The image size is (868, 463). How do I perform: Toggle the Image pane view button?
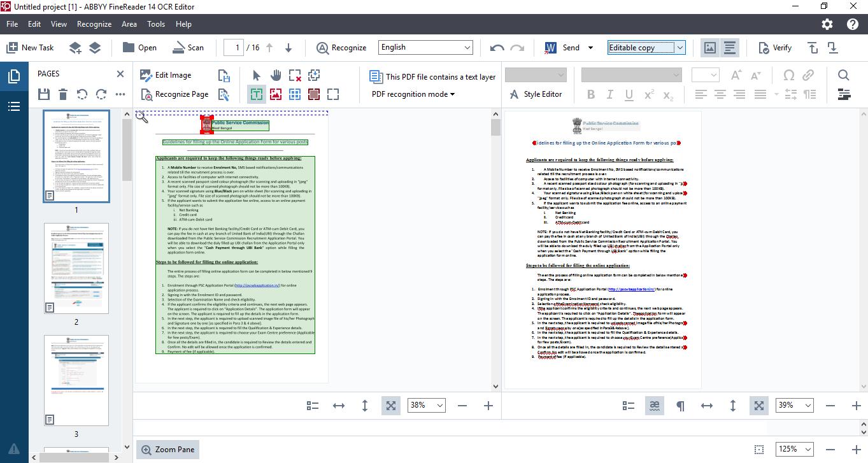pos(710,48)
